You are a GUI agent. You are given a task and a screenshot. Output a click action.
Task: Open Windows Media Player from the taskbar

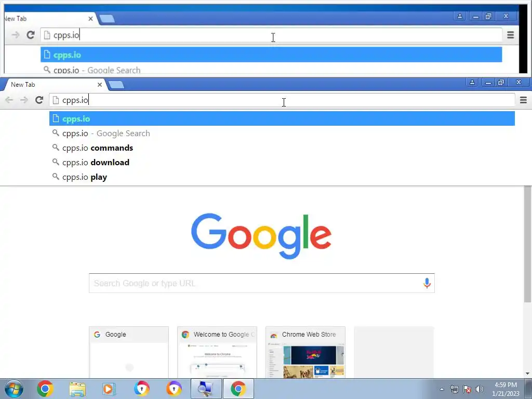point(109,389)
